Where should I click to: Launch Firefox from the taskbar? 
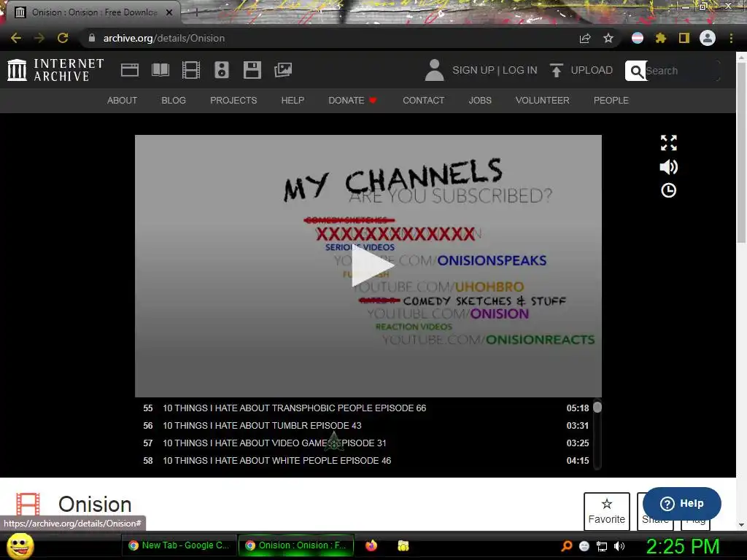click(371, 545)
